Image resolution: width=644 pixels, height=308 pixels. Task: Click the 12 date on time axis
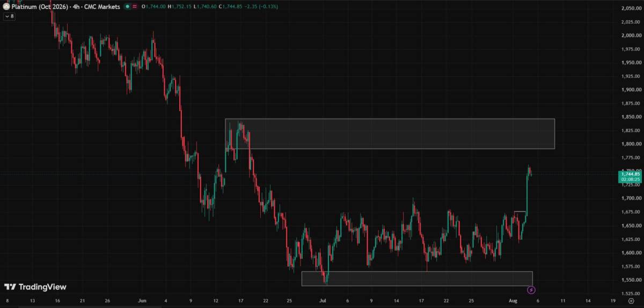point(216,301)
